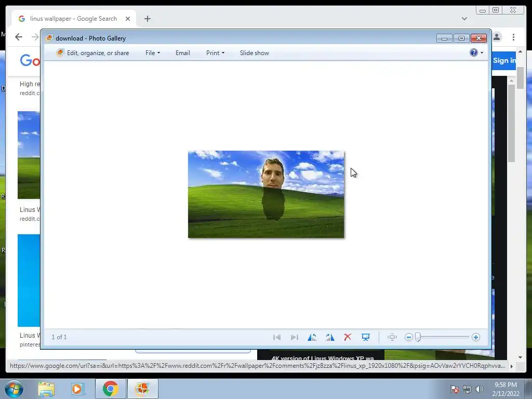Open Photo Gallery help icon

click(474, 52)
